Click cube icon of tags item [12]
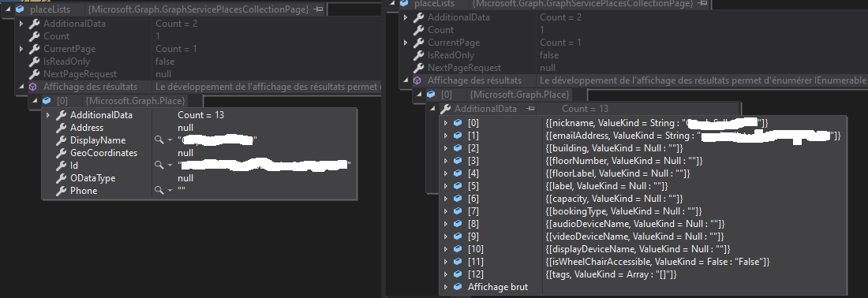Image resolution: width=868 pixels, height=298 pixels. pos(457,274)
